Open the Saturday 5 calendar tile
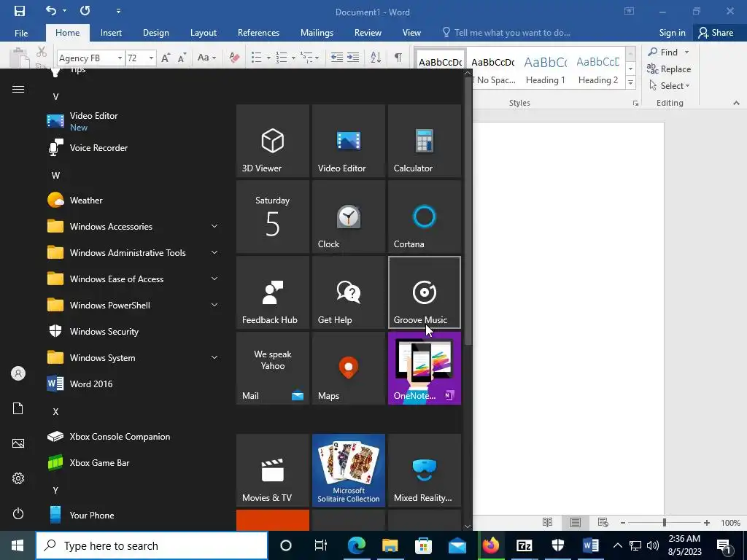The image size is (747, 560). [x=273, y=217]
